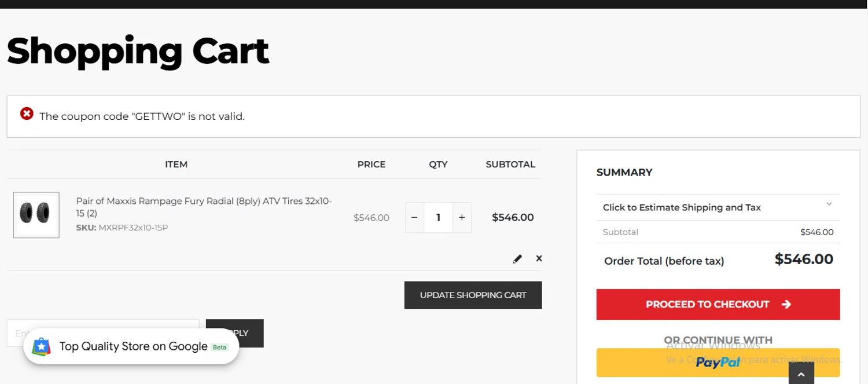Screen dimensions: 868x384
Task: Decrease quantity with the minus button
Action: click(x=414, y=218)
